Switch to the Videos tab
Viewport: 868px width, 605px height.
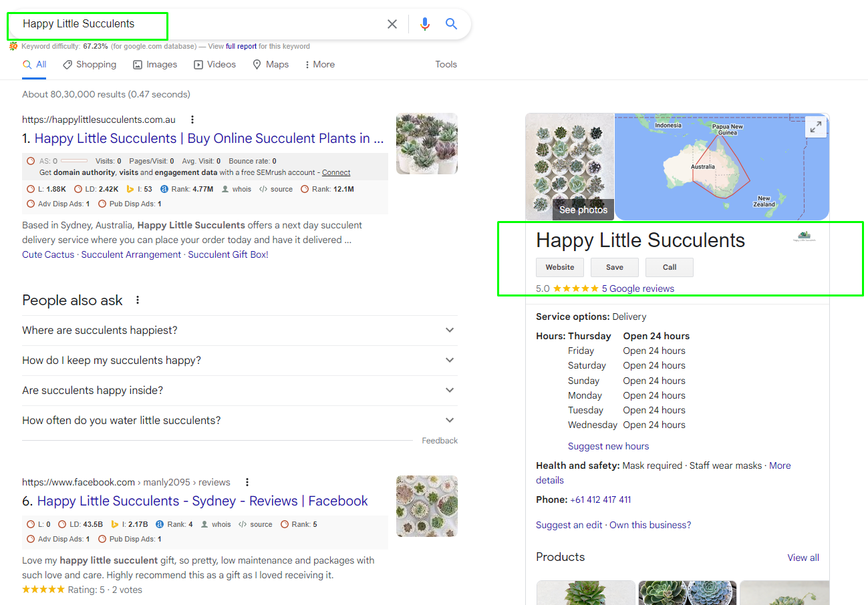point(215,65)
